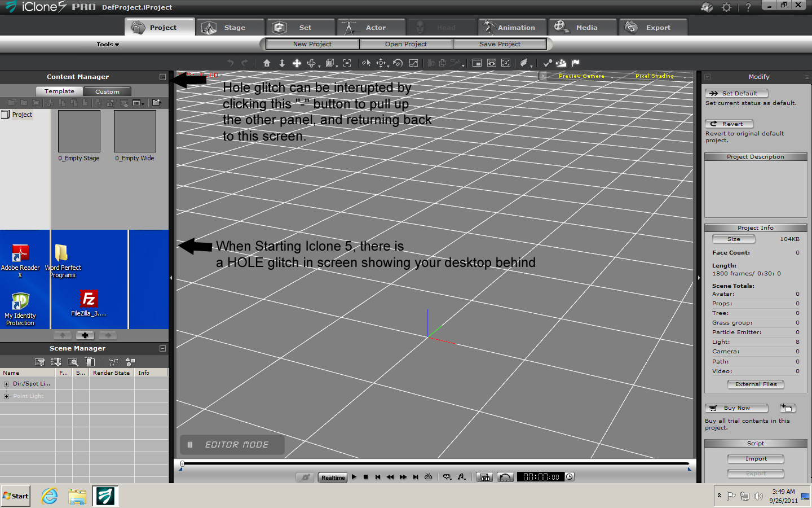Click the Set Default button
The width and height of the screenshot is (812, 508).
pos(736,93)
